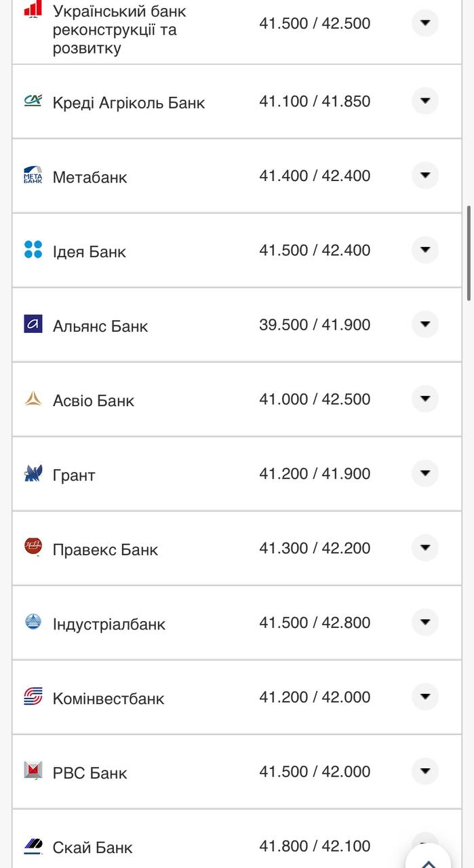Click the Альянс Банк logo icon
The image size is (474, 868).
[x=33, y=324]
